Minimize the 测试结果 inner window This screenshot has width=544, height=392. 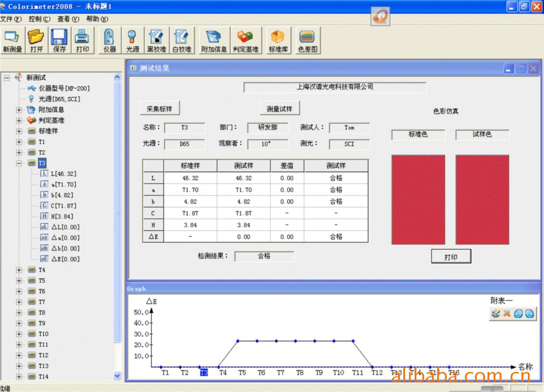coord(509,69)
